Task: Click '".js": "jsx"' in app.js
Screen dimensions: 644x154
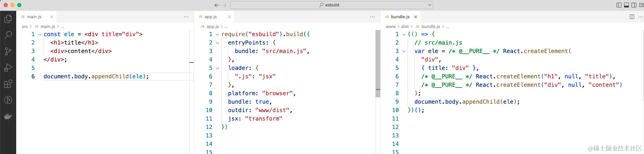Action: pos(255,76)
